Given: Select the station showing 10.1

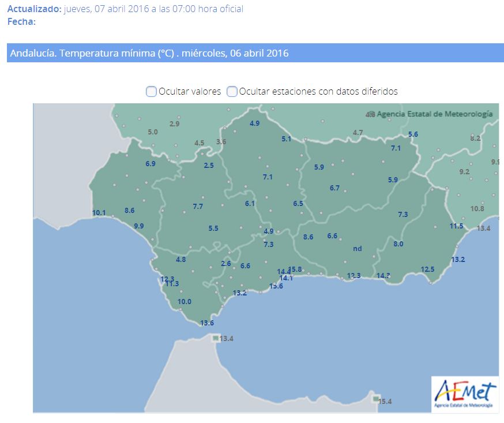Looking at the screenshot, I should (99, 212).
